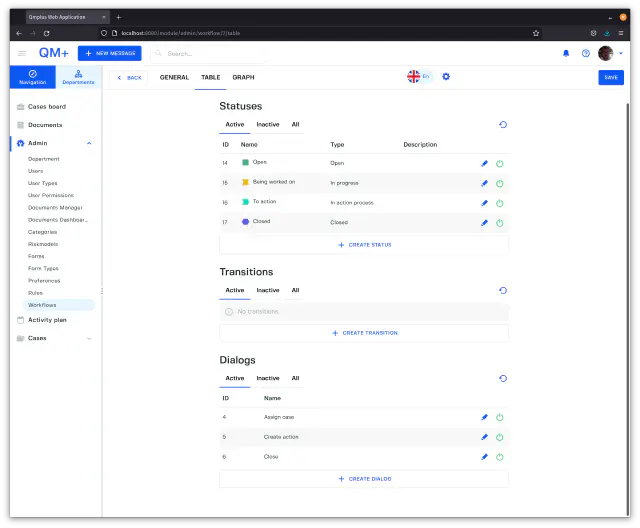The height and width of the screenshot is (528, 640).
Task: Edit the Close dialog row
Action: pyautogui.click(x=484, y=457)
